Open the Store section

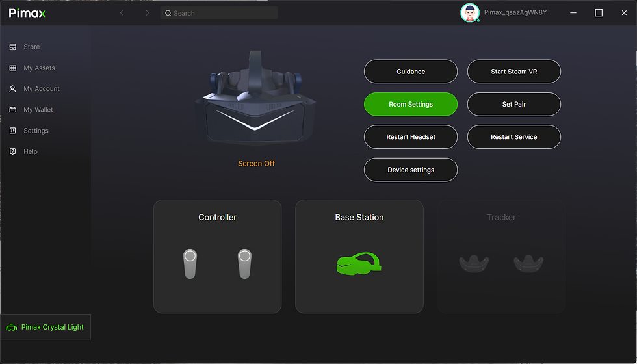click(x=32, y=47)
